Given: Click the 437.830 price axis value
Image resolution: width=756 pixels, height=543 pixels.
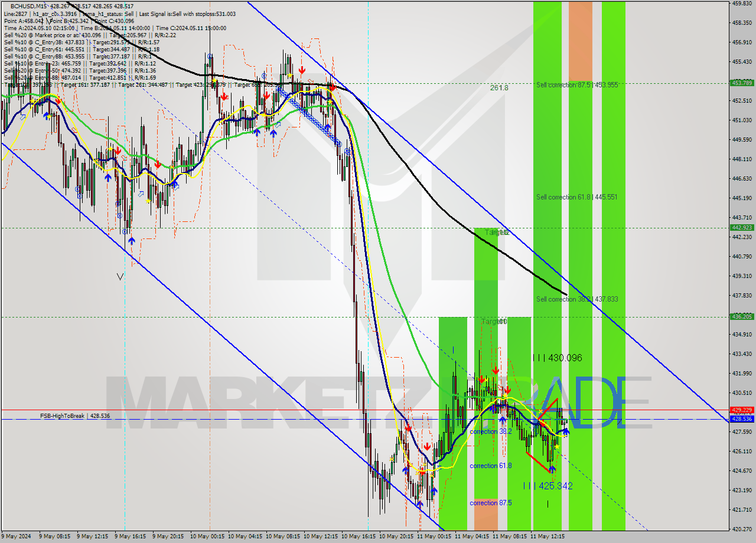Looking at the screenshot, I should [x=742, y=295].
